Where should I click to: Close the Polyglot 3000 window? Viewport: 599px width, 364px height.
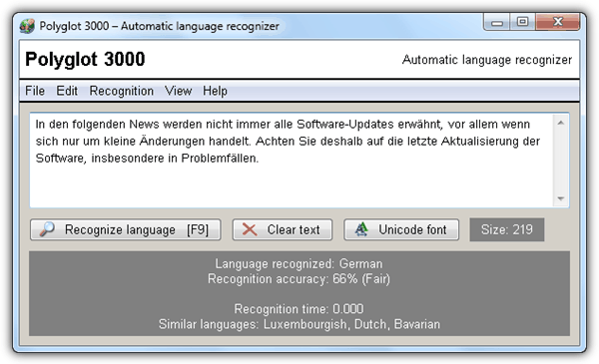[558, 22]
